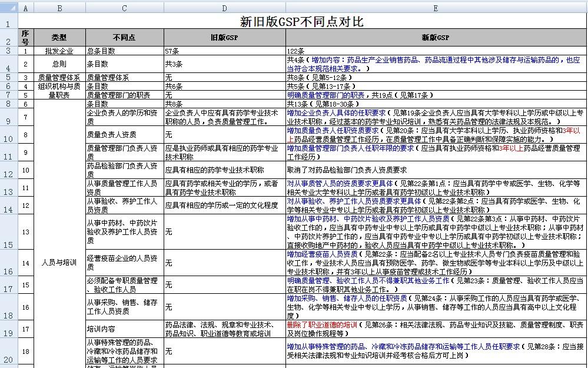Click the 旧版GSP header cell
The width and height of the screenshot is (588, 368).
tap(225, 38)
